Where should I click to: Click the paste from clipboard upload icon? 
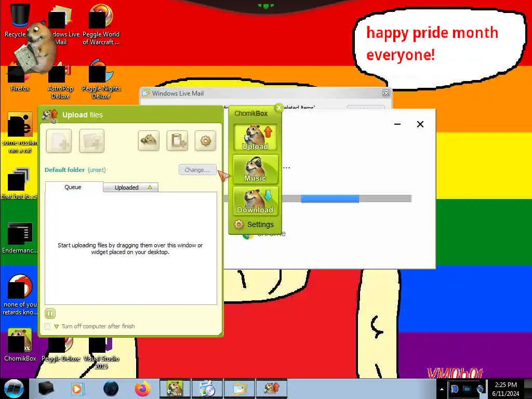(x=178, y=140)
